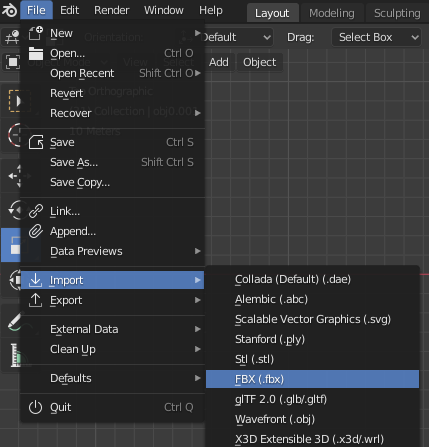This screenshot has height=447, width=429.
Task: Open the File menu
Action: tap(36, 10)
